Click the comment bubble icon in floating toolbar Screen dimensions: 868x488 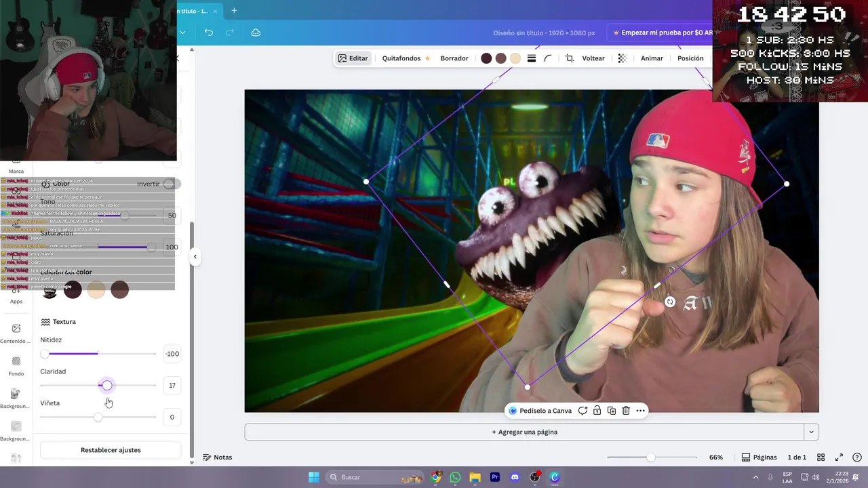pyautogui.click(x=583, y=411)
